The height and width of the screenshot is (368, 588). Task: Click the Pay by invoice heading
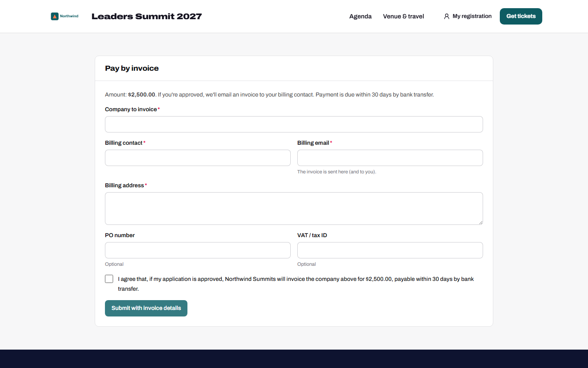point(132,68)
